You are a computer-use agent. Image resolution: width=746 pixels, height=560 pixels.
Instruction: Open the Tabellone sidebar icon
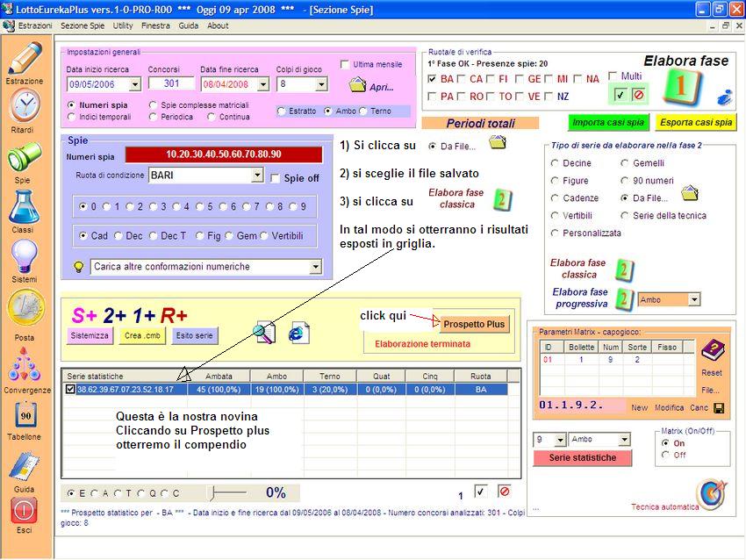tap(25, 414)
